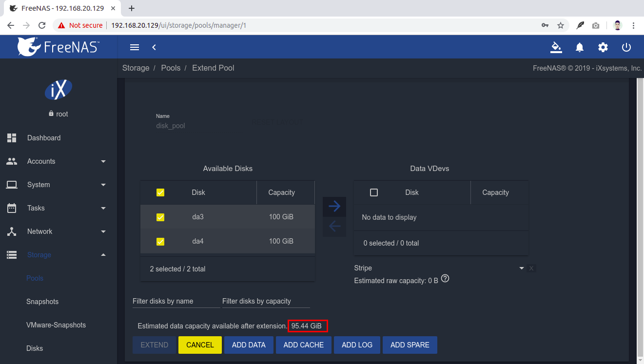The width and height of the screenshot is (644, 364).
Task: Open a new browser tab
Action: click(131, 8)
